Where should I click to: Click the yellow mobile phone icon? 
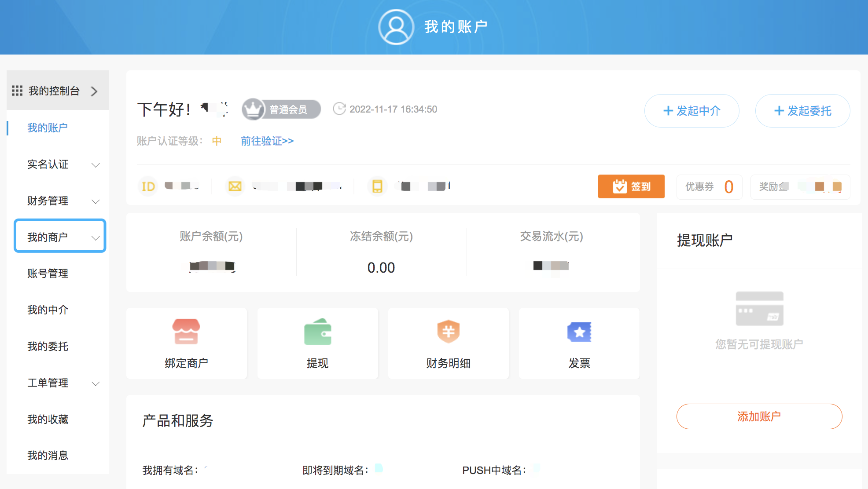click(377, 186)
